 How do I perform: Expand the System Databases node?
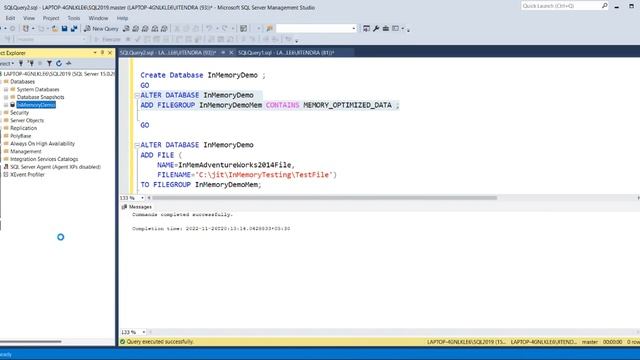pos(6,89)
